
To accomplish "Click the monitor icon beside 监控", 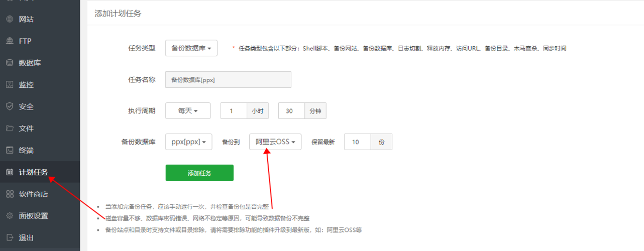I will click(x=10, y=85).
